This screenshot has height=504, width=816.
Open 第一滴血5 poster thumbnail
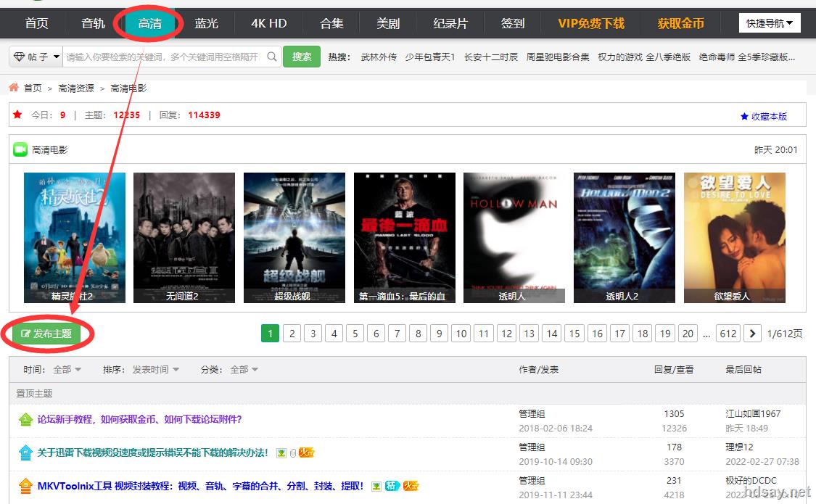pos(404,238)
